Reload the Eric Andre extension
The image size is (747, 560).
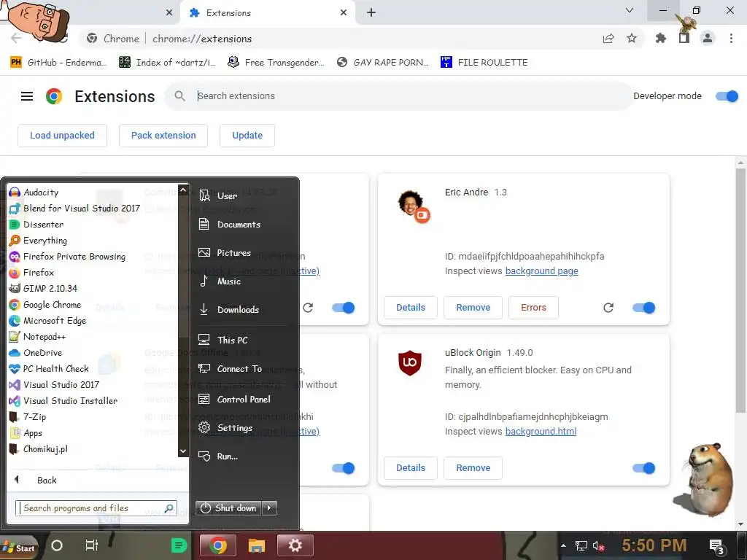click(608, 308)
